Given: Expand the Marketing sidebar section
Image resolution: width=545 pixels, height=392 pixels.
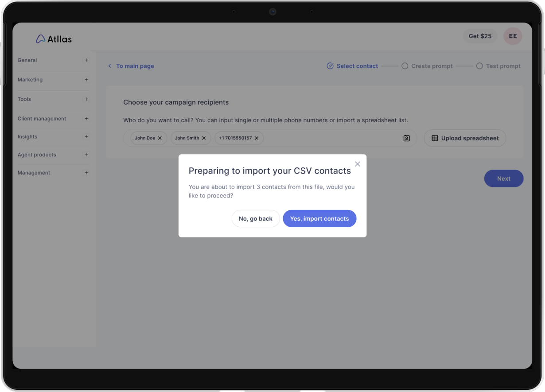Looking at the screenshot, I should tap(86, 80).
